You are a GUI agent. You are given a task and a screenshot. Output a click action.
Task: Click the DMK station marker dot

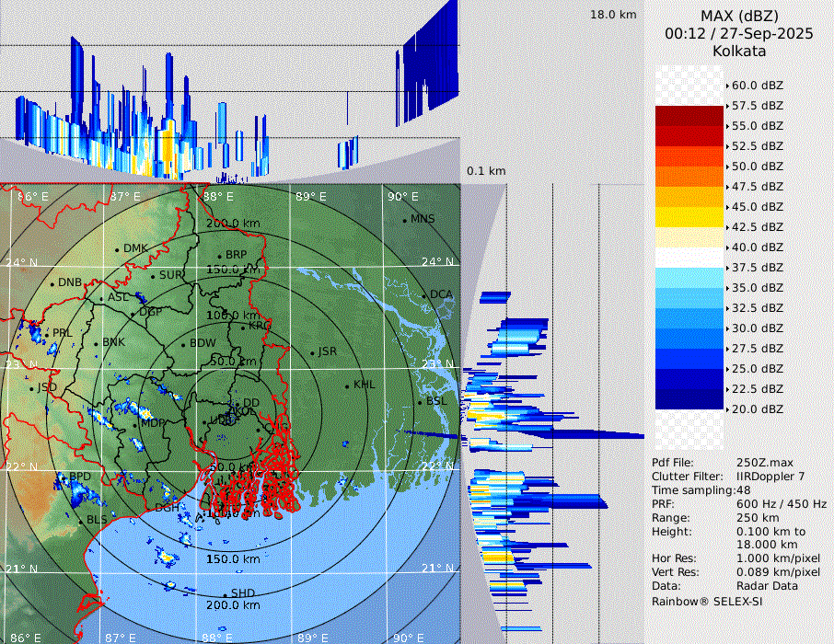tap(117, 249)
